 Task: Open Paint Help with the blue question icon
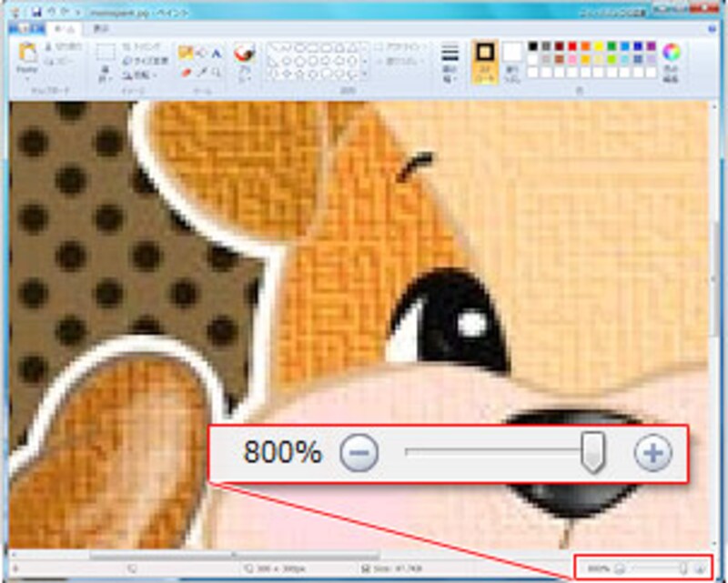[713, 29]
